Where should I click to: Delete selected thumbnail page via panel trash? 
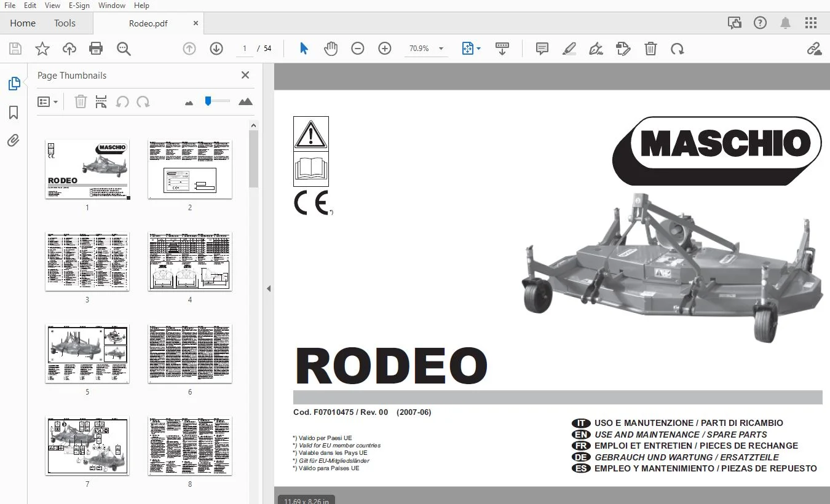81,101
